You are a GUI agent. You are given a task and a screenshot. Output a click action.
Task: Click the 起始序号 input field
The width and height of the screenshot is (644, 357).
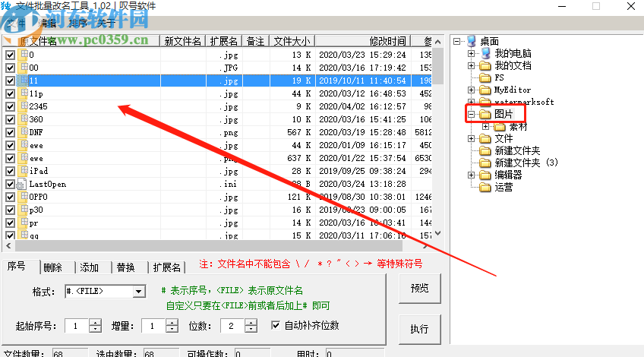77,326
